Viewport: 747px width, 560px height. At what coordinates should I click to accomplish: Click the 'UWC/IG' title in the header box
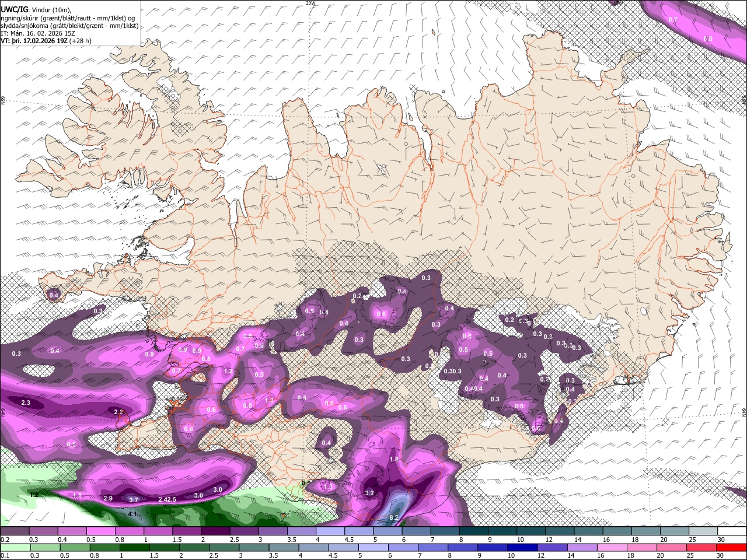click(x=15, y=9)
